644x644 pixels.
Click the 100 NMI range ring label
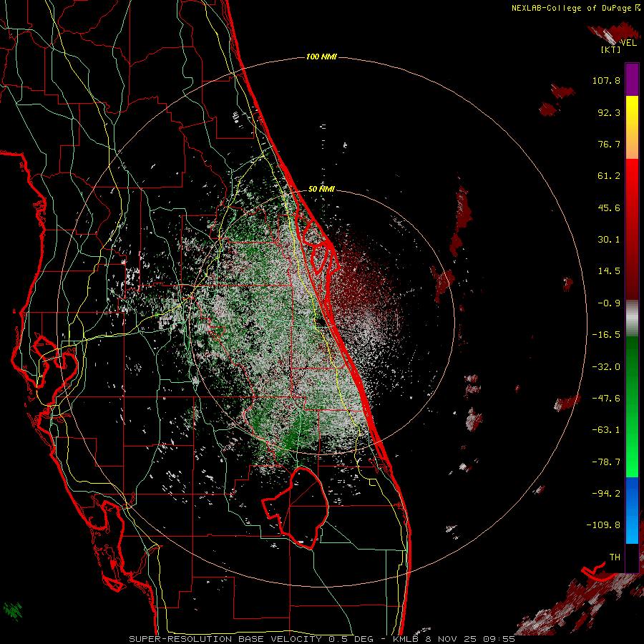tap(321, 57)
